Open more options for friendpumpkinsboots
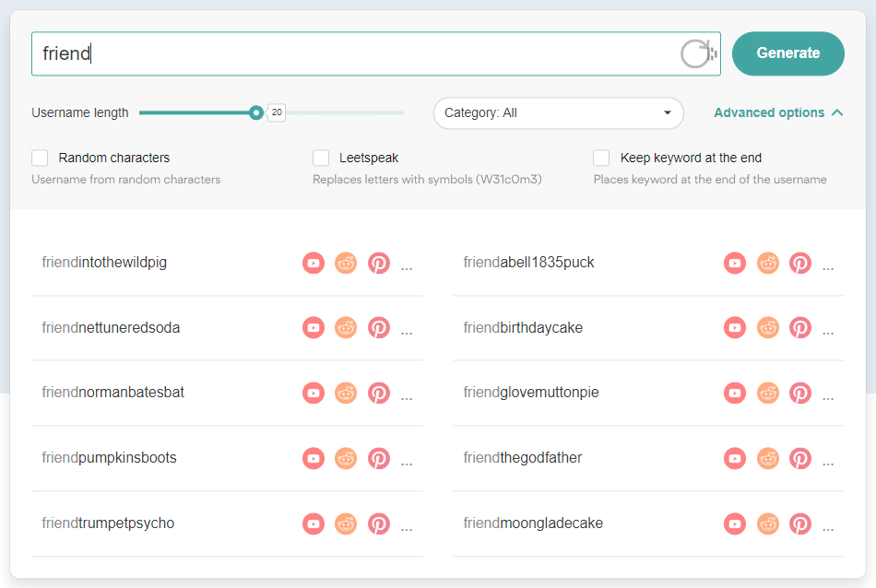This screenshot has height=588, width=876. [407, 464]
